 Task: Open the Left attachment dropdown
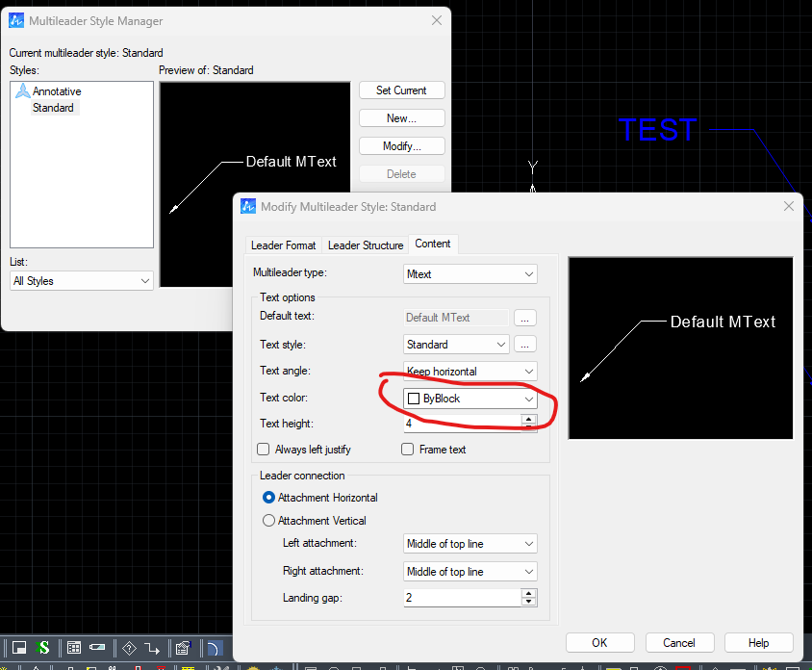click(470, 544)
